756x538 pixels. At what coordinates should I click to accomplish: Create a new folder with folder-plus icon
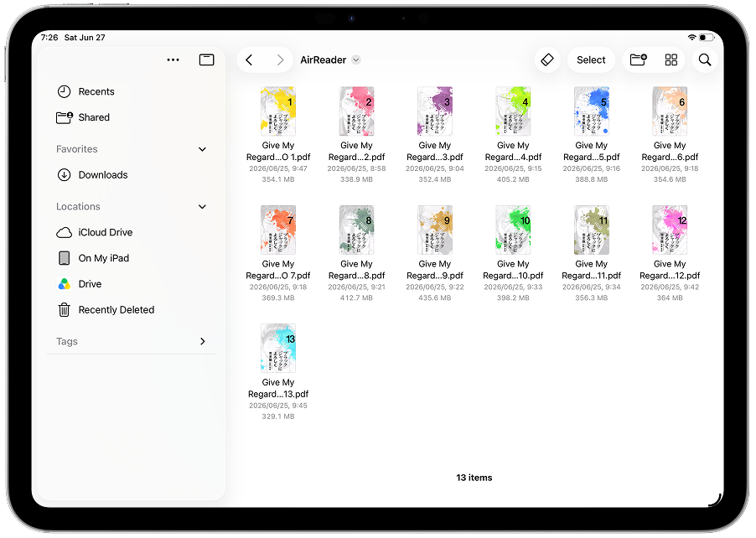click(639, 59)
